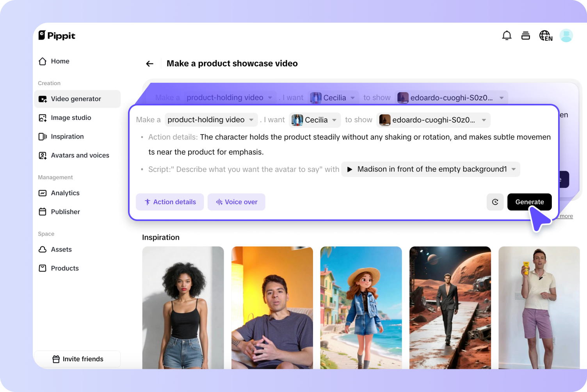This screenshot has height=392, width=587.
Task: View Analytics under Management
Action: pyautogui.click(x=65, y=192)
